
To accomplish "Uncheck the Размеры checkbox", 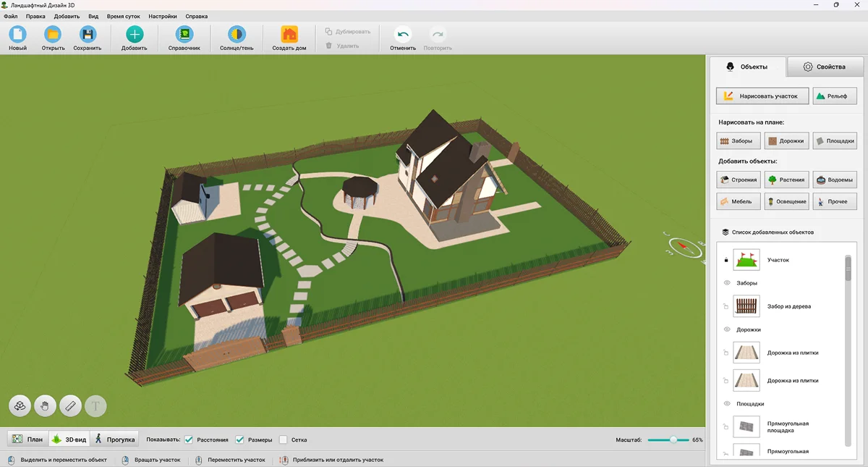I will [240, 439].
